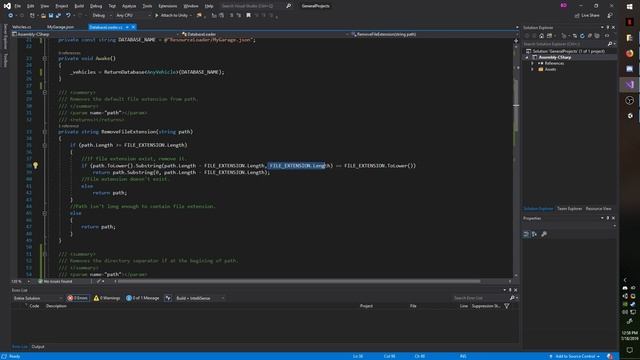Click the Properties alphabetical sort icon
This screenshot has width=640, height=360.
(534, 234)
